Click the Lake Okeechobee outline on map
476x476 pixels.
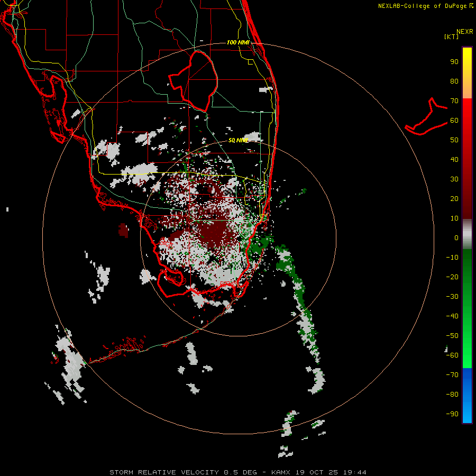click(x=193, y=81)
